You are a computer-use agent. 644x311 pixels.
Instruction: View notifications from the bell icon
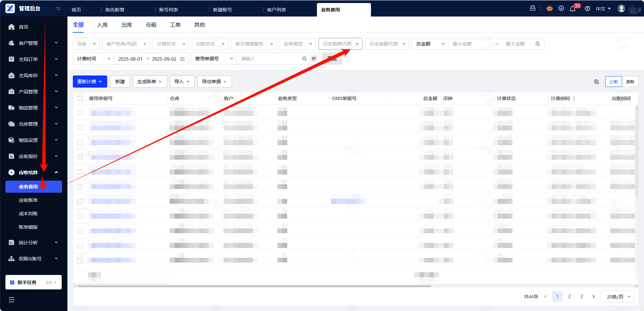pos(573,9)
